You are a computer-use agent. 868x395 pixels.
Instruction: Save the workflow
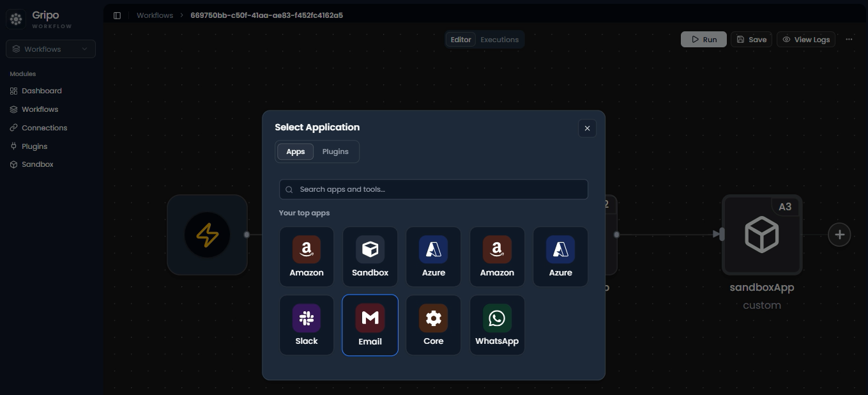[x=751, y=39]
